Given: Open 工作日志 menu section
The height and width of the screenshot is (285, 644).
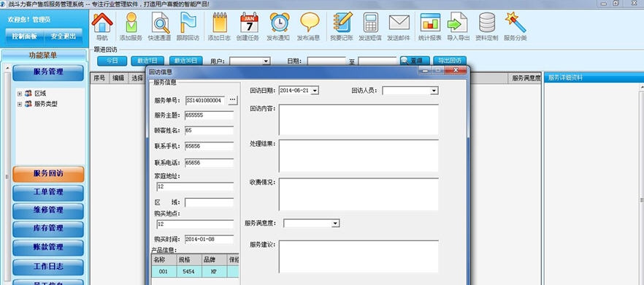Looking at the screenshot, I should (x=48, y=267).
